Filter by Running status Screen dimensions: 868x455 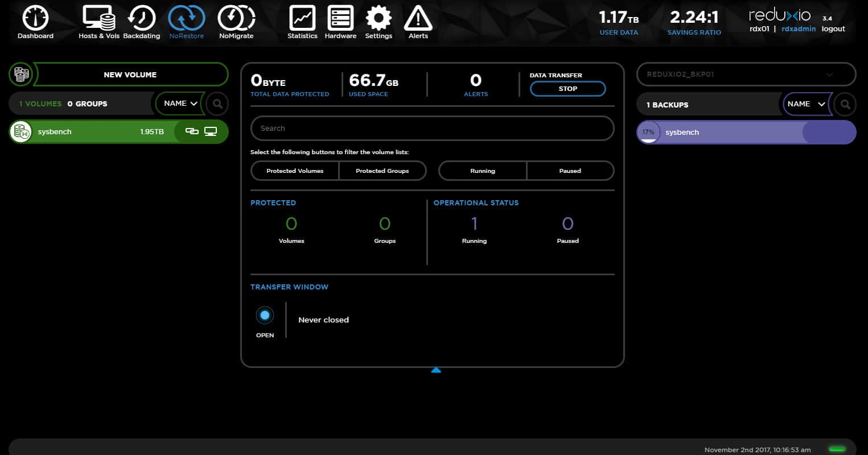483,171
